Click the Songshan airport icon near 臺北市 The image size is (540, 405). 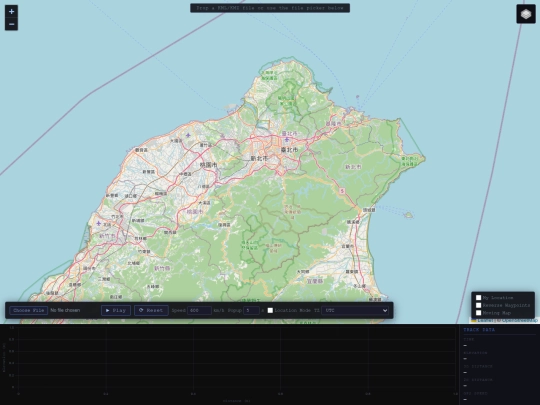coord(287,139)
